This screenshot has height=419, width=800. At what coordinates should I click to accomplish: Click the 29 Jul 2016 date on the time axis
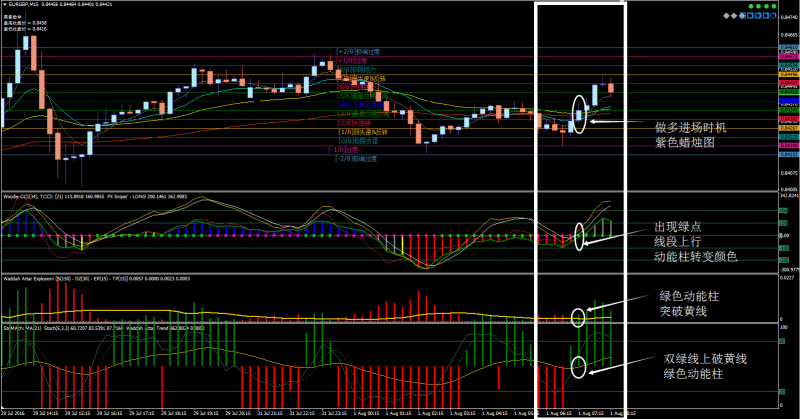pyautogui.click(x=14, y=412)
